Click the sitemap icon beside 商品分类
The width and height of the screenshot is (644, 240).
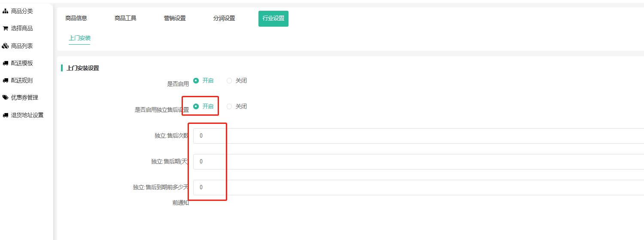coord(6,11)
